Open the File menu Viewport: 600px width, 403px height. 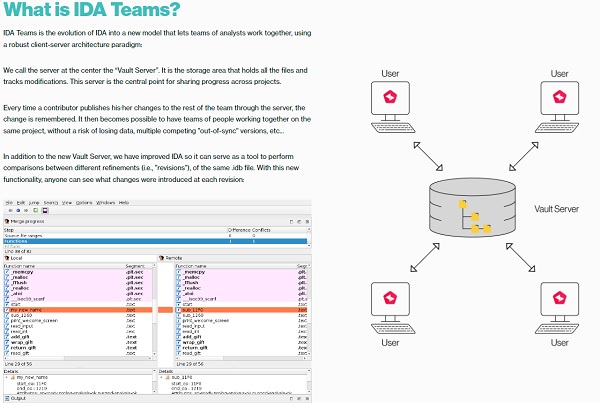(9, 202)
